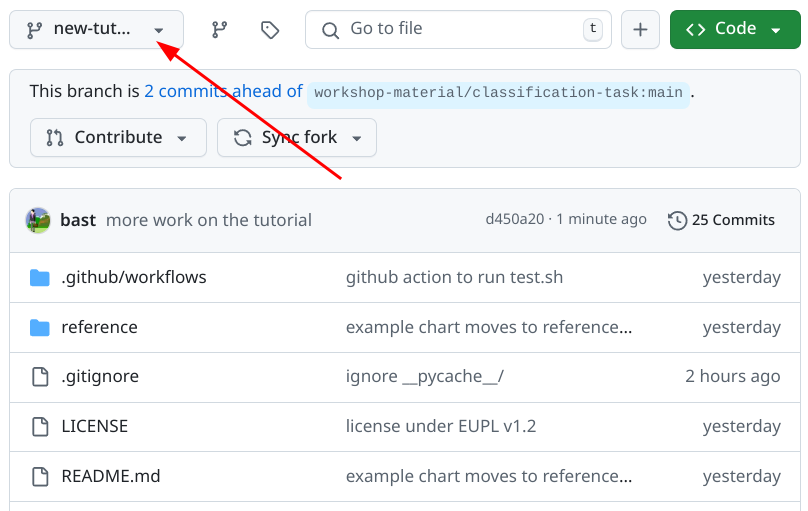This screenshot has height=511, width=808.
Task: Open the tags icon
Action: (x=270, y=30)
